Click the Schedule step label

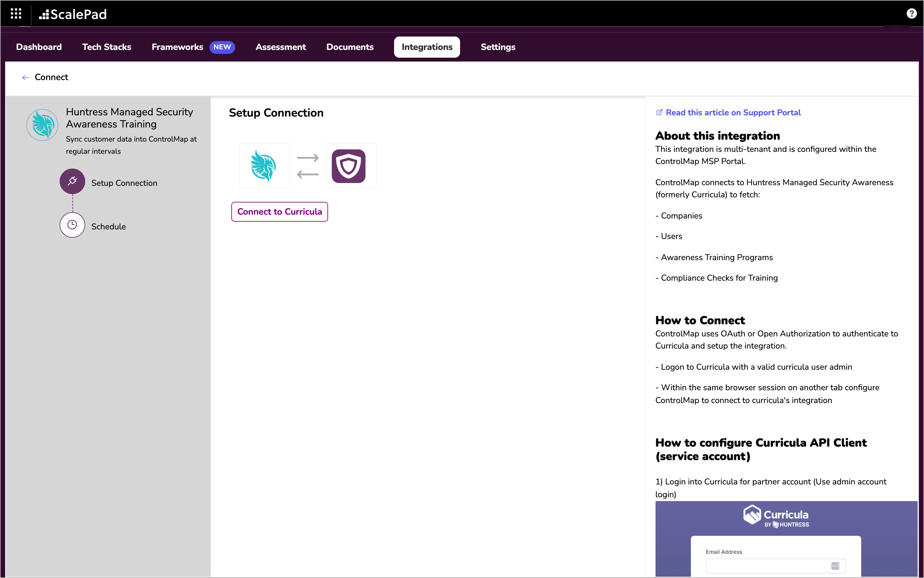click(x=109, y=227)
